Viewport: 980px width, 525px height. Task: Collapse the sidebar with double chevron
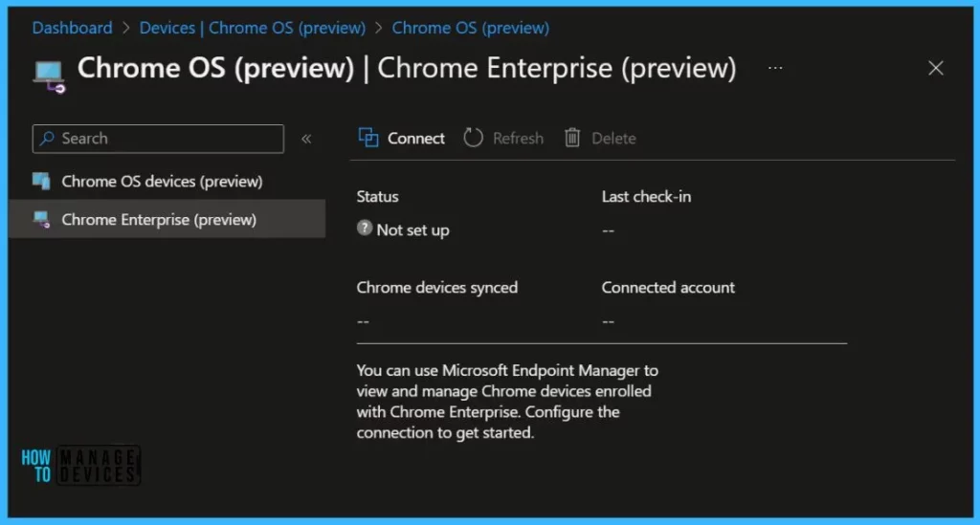[306, 139]
